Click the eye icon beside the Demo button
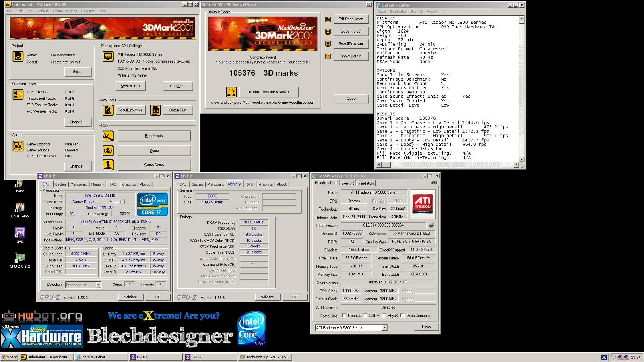This screenshot has height=362, width=644. [x=108, y=151]
